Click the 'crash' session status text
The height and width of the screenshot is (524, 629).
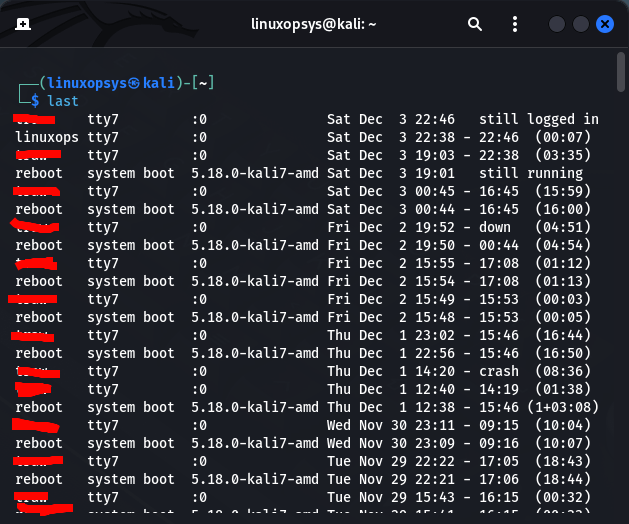499,371
